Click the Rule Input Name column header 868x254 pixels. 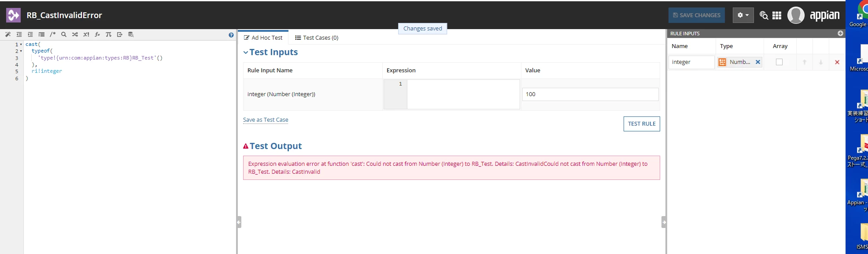coord(270,71)
